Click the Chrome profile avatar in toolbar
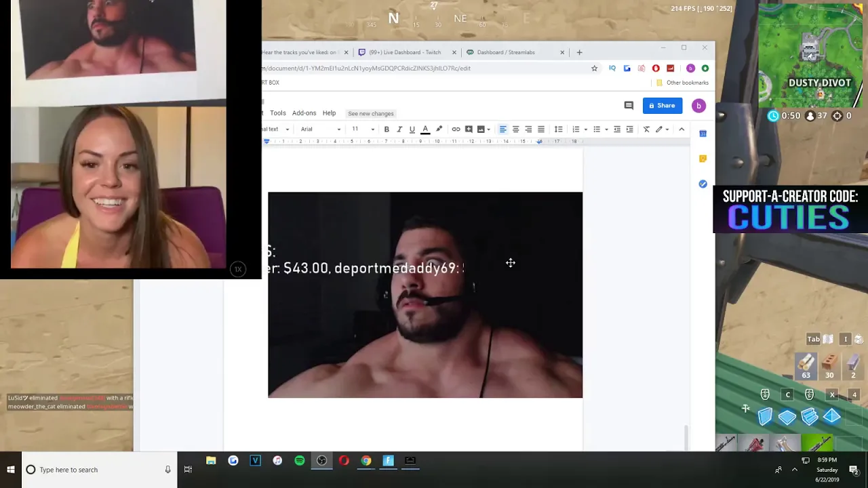The image size is (868, 488). (x=690, y=68)
